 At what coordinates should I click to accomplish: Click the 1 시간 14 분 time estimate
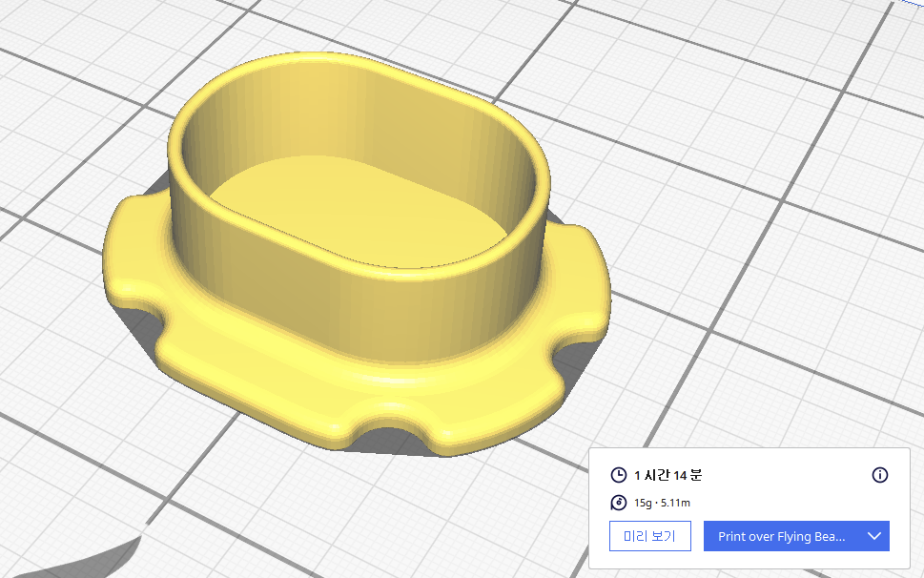[x=667, y=475]
